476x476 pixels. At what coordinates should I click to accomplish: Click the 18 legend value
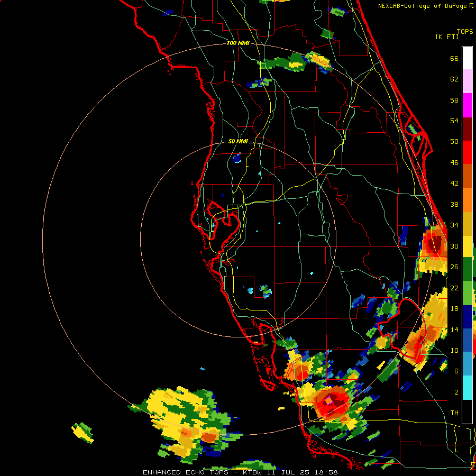pos(454,309)
